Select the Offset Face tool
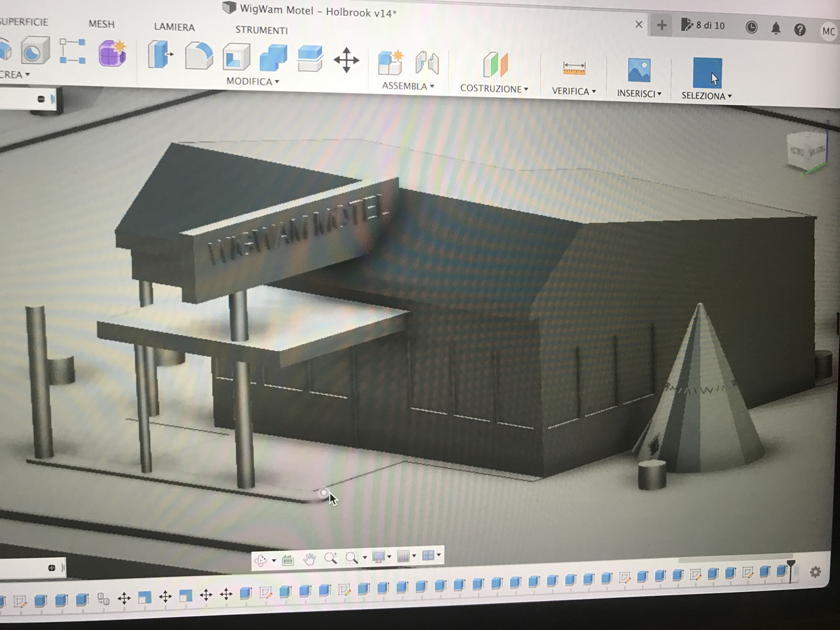Viewport: 840px width, 630px height. 310,58
